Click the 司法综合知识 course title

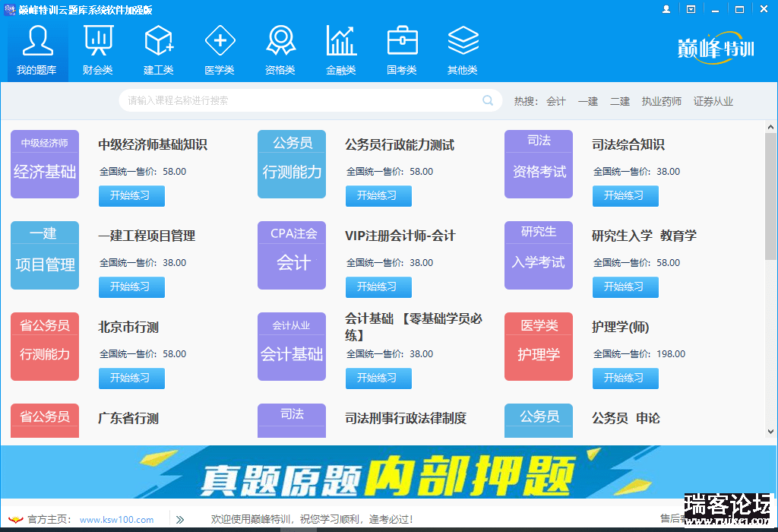tap(628, 144)
